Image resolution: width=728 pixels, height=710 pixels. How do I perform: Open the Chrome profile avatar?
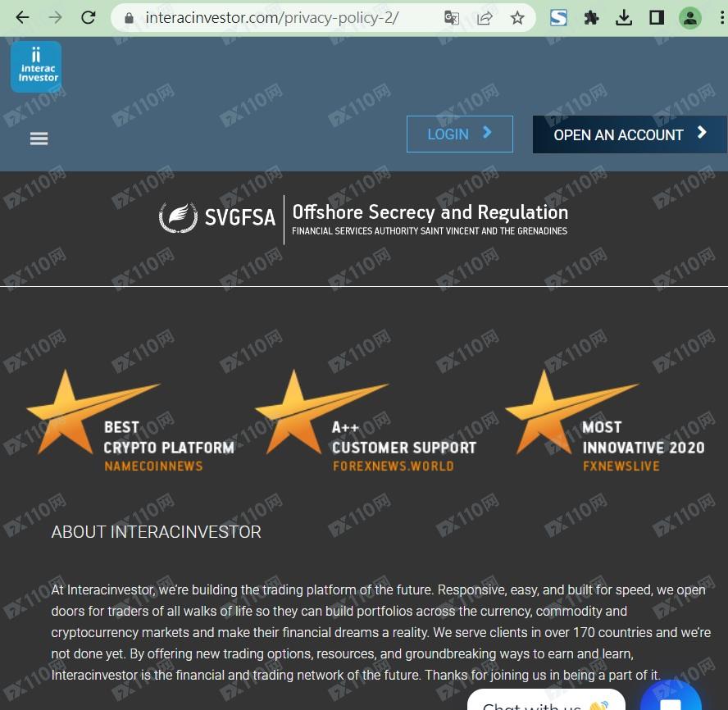(x=690, y=18)
